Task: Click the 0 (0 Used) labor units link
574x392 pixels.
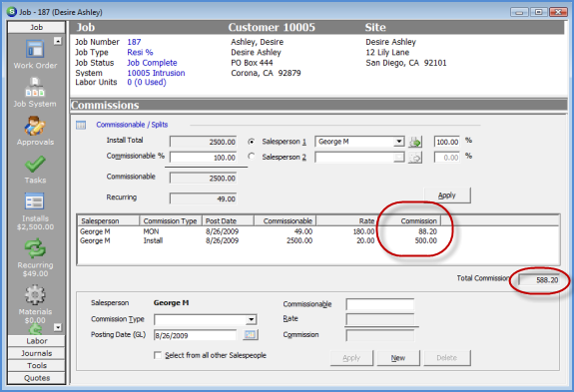Action: tap(147, 82)
